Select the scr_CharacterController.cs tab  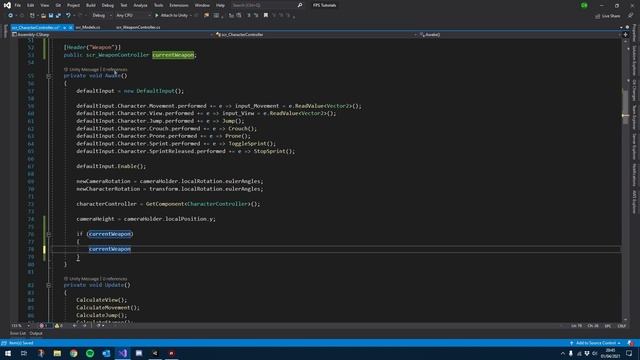[36, 27]
